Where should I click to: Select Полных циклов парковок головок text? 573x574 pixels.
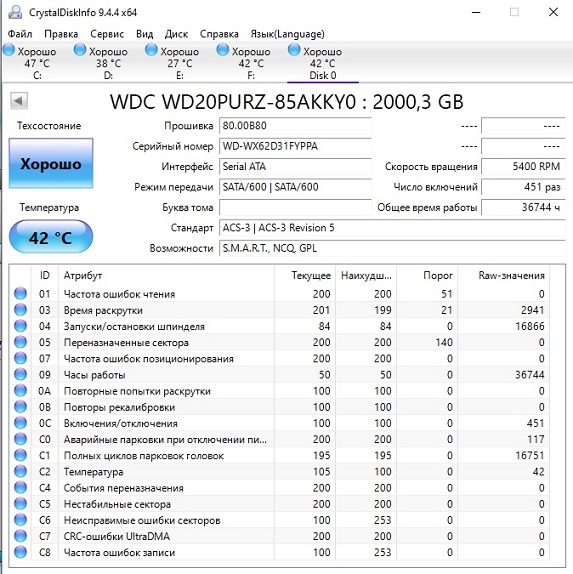[144, 456]
